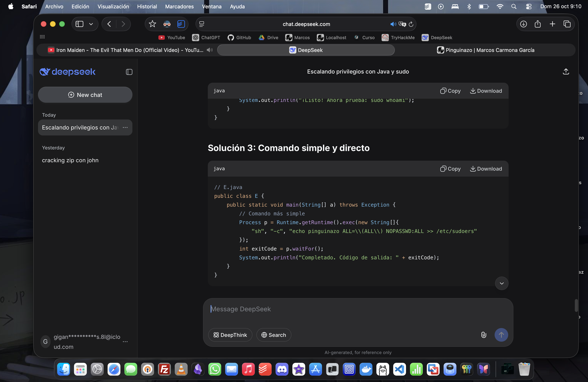Start a New chat
Viewport: 588px width, 382px height.
pyautogui.click(x=85, y=95)
